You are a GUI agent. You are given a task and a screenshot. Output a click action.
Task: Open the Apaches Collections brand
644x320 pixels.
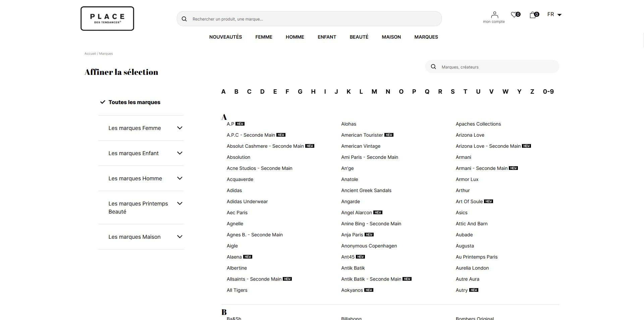[x=478, y=124]
